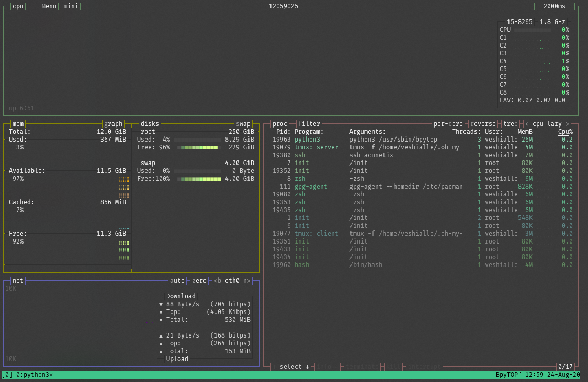The height and width of the screenshot is (382, 588).
Task: Enable auto scaling for network graphs
Action: click(178, 281)
